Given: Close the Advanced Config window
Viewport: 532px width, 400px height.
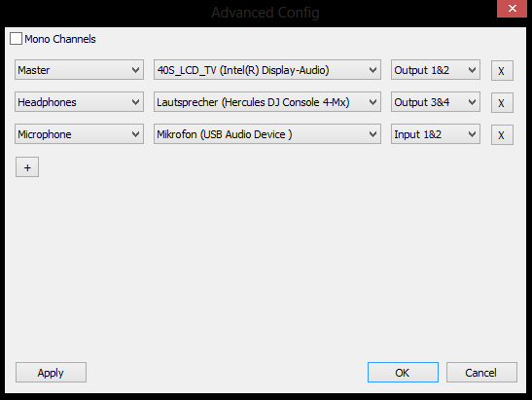Looking at the screenshot, I should pyautogui.click(x=512, y=9).
